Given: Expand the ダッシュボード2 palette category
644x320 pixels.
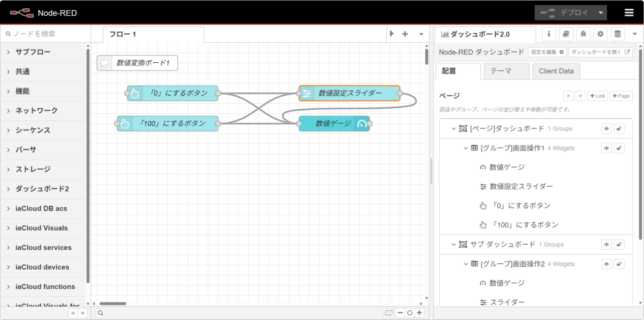Looking at the screenshot, I should click(x=42, y=189).
